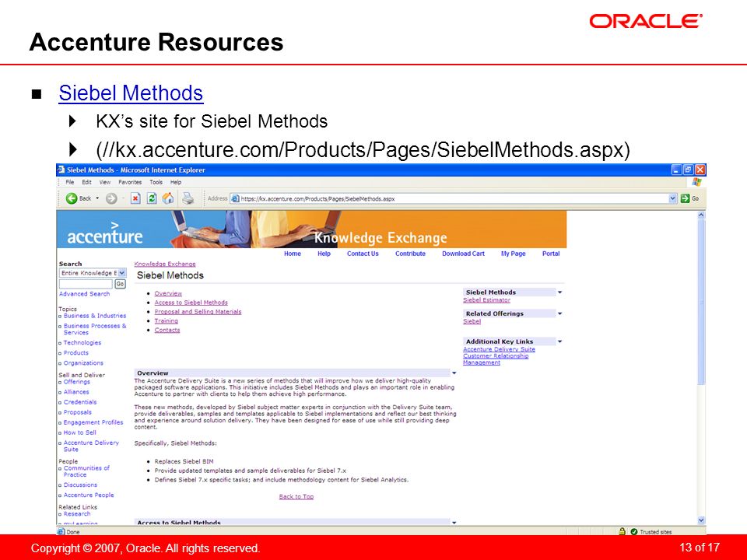Collapse the Additional Key Links panel

(559, 341)
